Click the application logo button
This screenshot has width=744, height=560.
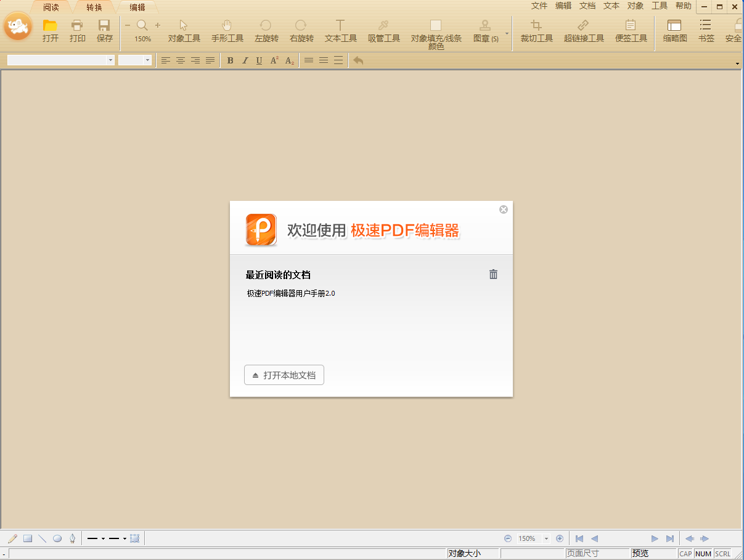[18, 26]
